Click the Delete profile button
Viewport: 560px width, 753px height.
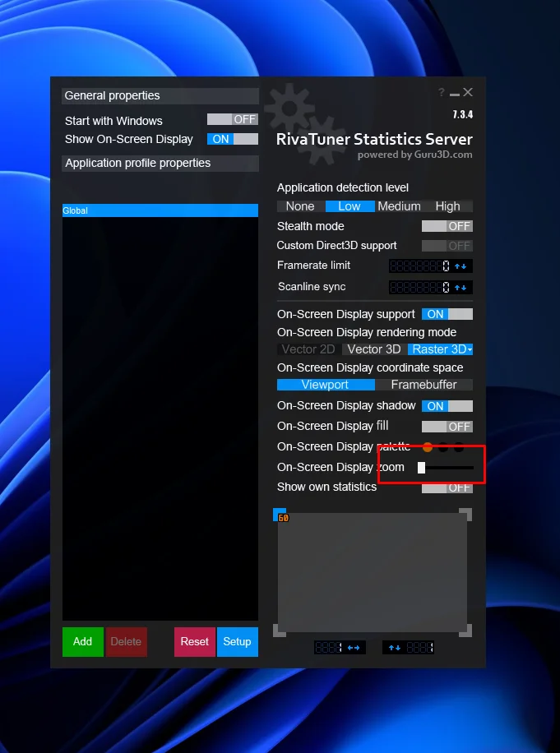126,641
